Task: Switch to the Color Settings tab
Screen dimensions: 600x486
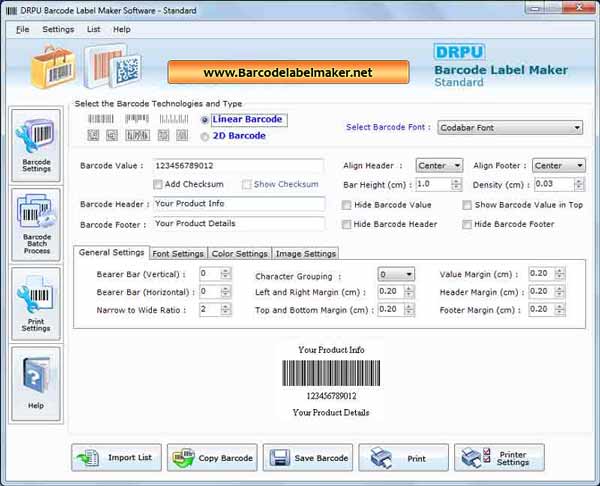Action: click(240, 253)
